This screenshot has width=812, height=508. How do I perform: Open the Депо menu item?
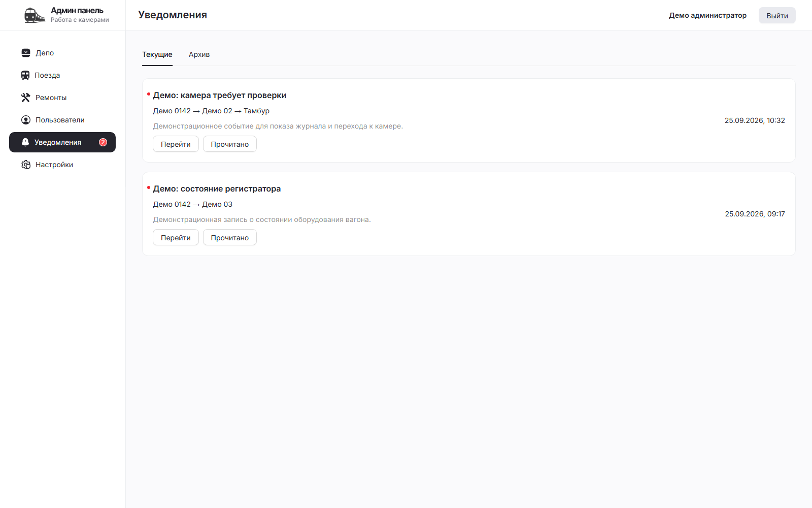(x=62, y=53)
